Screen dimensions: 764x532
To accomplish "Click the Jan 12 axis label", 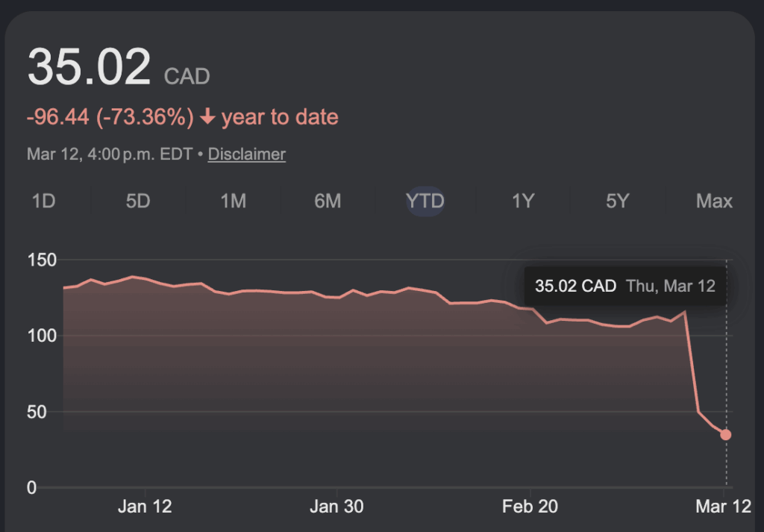I will (145, 506).
